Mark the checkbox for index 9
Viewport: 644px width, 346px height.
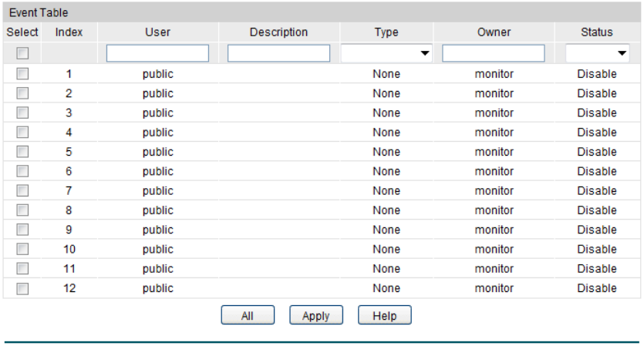[x=22, y=230]
